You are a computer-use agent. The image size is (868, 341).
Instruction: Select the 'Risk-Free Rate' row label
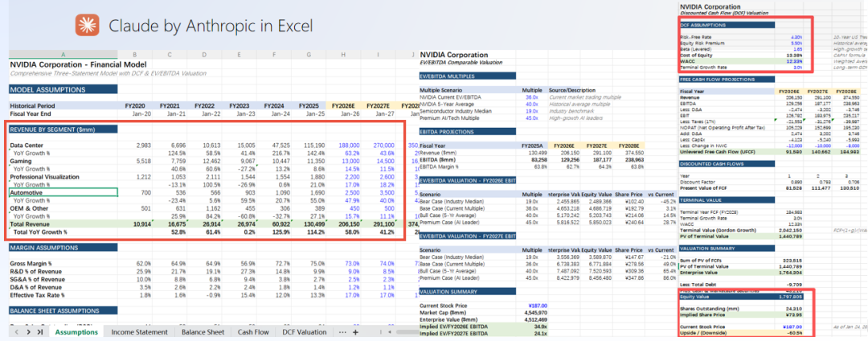click(693, 36)
